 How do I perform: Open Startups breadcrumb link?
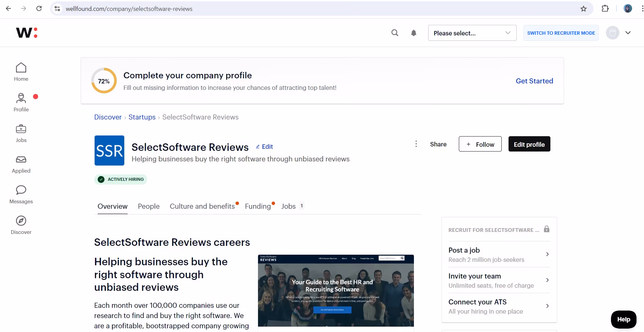click(x=142, y=117)
